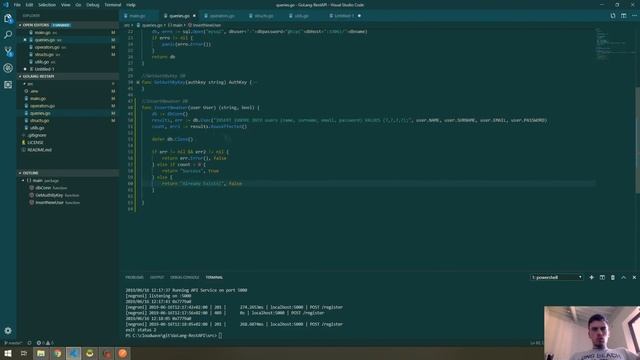640x360 pixels.
Task: Open the Debug menu
Action: 93,5
